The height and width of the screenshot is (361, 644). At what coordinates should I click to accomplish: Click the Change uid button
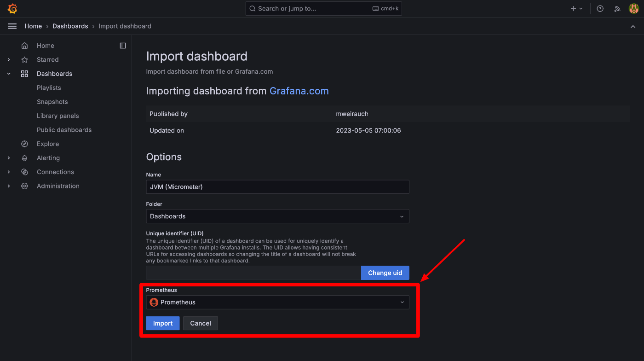click(x=385, y=273)
